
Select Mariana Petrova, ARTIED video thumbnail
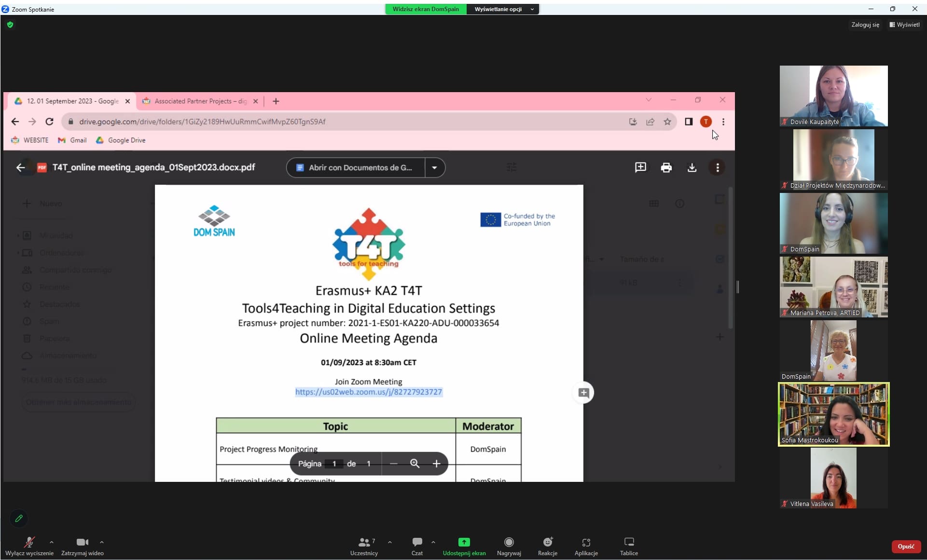pos(833,287)
